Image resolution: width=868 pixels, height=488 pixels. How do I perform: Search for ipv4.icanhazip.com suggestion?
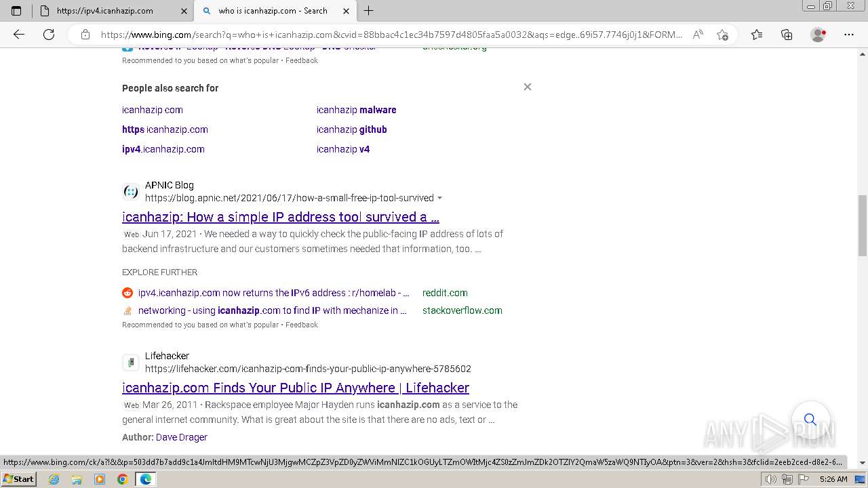point(163,149)
